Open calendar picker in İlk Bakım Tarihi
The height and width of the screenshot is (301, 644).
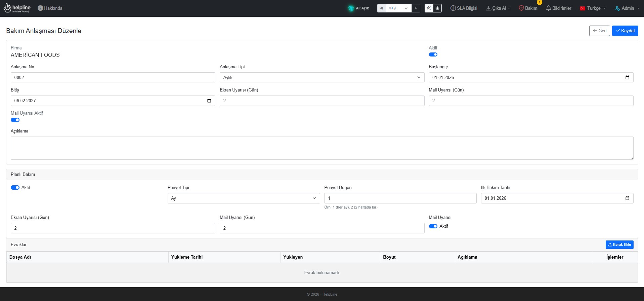(627, 198)
